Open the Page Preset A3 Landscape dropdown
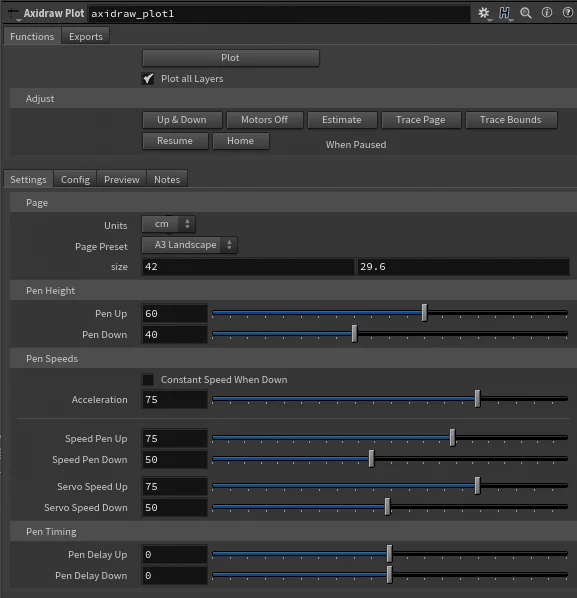Viewport: 577px width, 598px height. click(x=190, y=245)
